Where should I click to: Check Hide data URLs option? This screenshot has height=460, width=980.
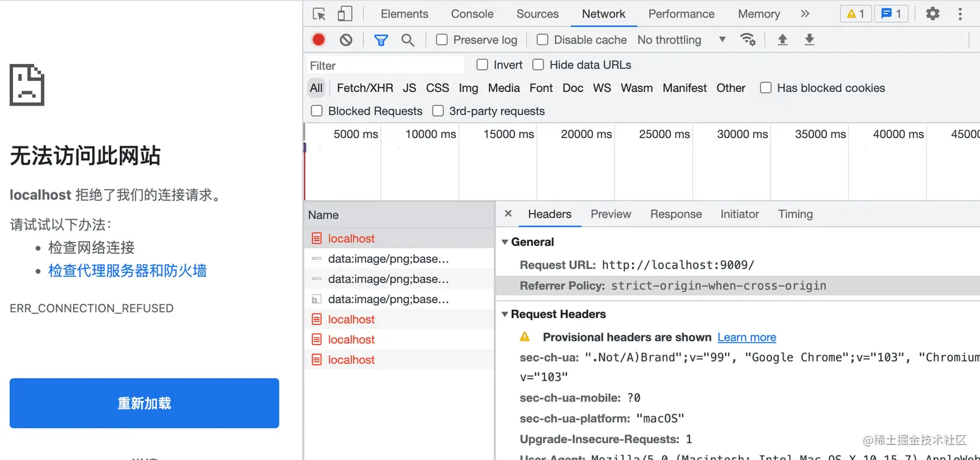pyautogui.click(x=538, y=65)
